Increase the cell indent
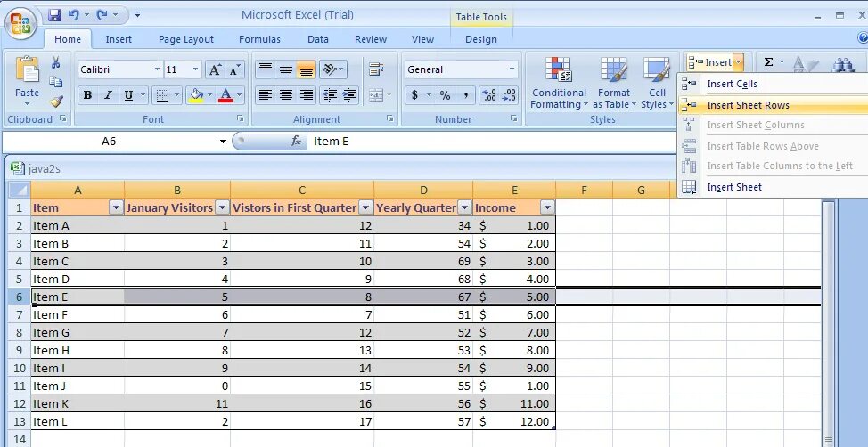 (x=350, y=95)
